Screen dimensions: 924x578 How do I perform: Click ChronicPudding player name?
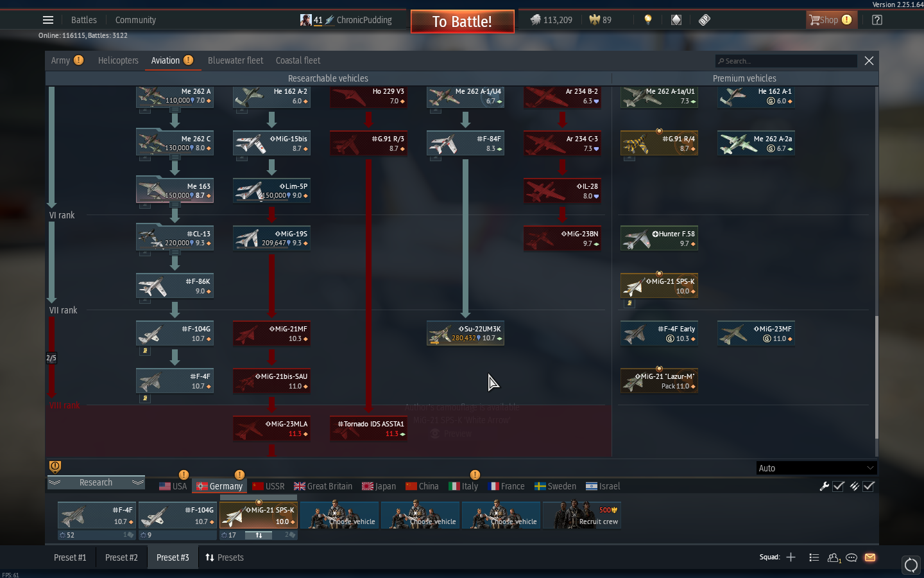tap(364, 20)
